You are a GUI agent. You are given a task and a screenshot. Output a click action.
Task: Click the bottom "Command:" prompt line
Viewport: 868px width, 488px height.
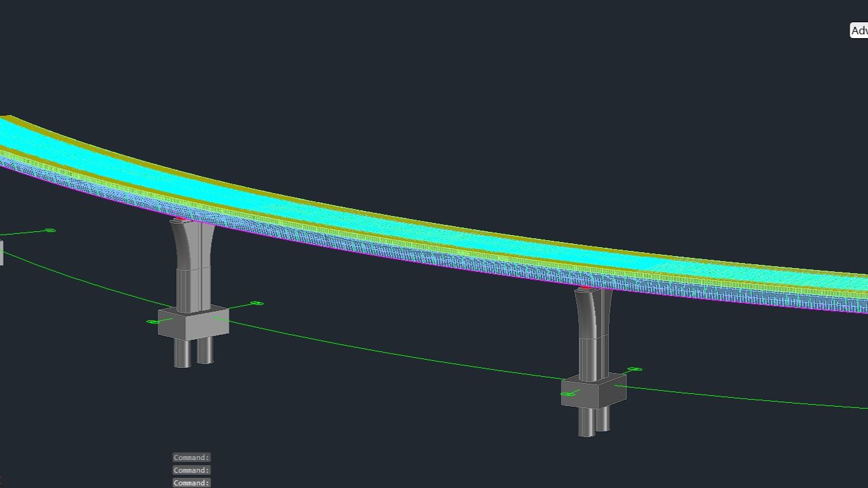coord(191,483)
